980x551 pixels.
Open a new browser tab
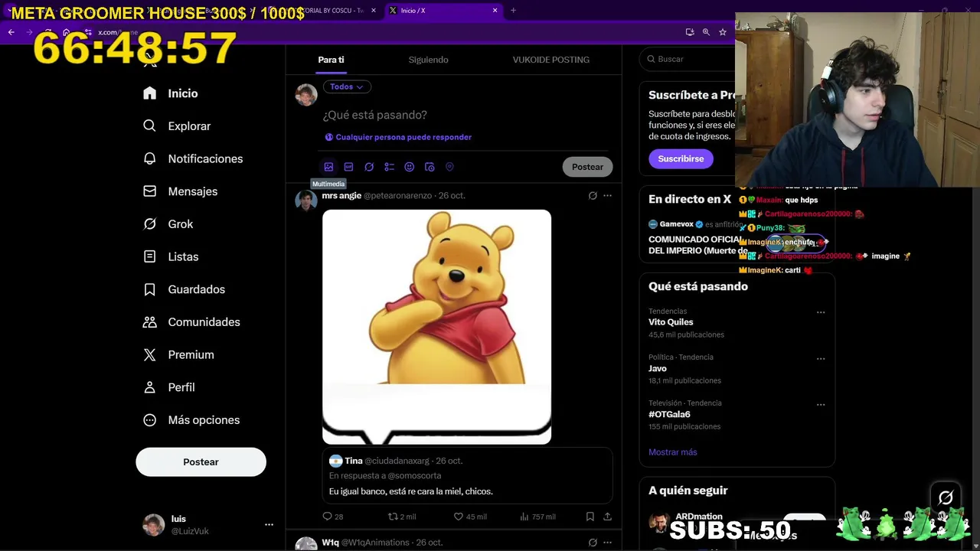tap(513, 11)
